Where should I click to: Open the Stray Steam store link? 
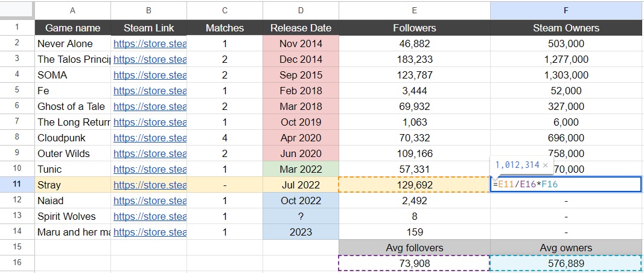point(150,185)
